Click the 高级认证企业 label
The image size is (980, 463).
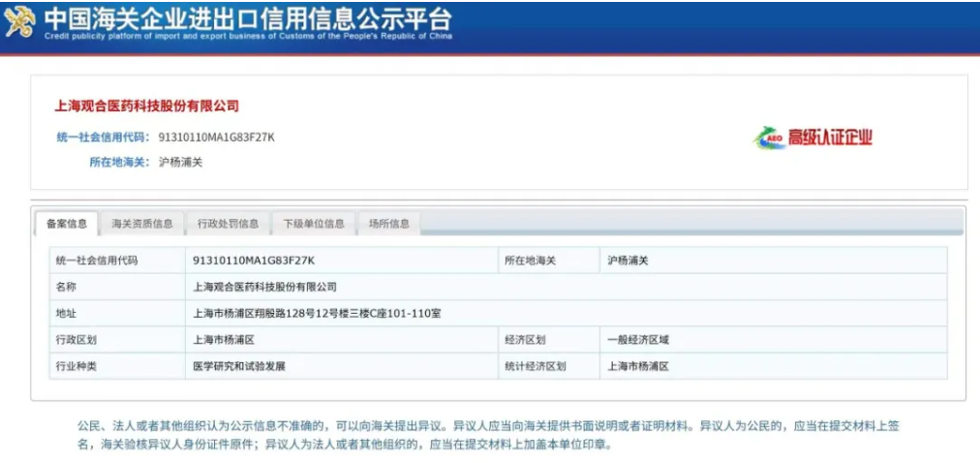[x=829, y=139]
